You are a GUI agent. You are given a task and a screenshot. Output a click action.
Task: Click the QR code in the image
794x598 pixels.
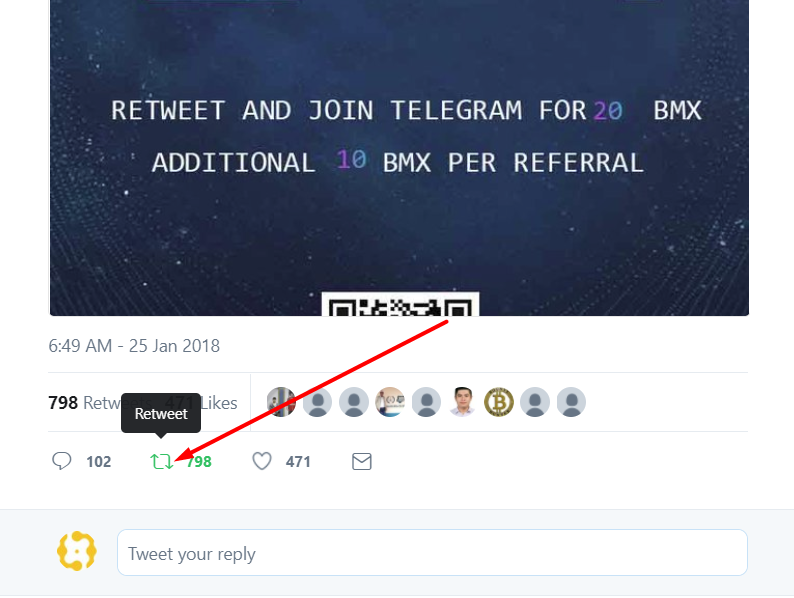(401, 304)
